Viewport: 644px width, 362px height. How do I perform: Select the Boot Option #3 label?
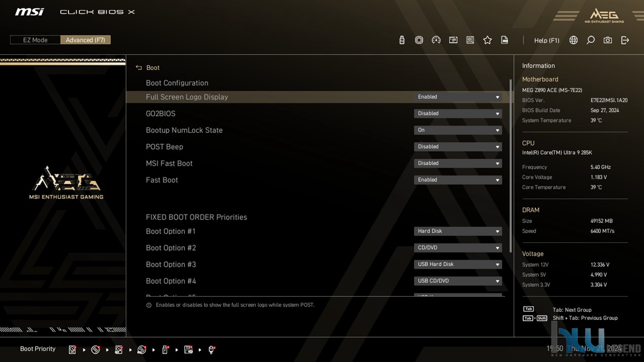tap(170, 265)
